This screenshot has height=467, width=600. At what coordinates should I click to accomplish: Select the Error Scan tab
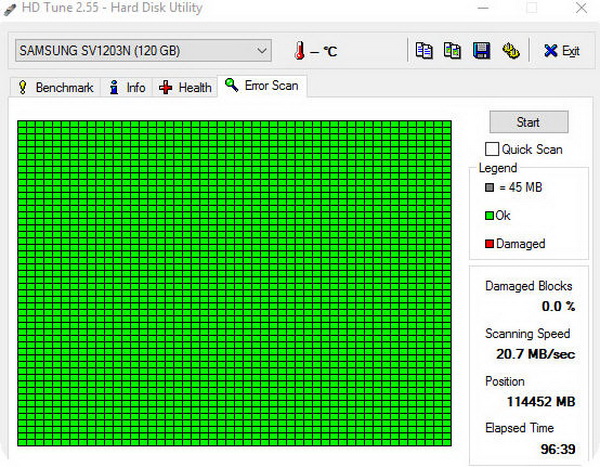coord(262,86)
